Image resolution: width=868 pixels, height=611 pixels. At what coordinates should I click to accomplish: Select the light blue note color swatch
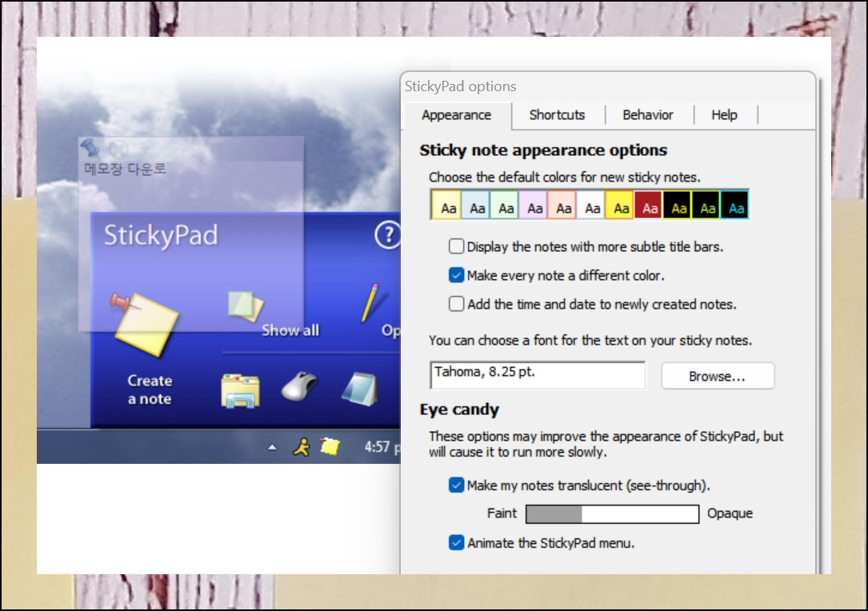click(x=475, y=205)
